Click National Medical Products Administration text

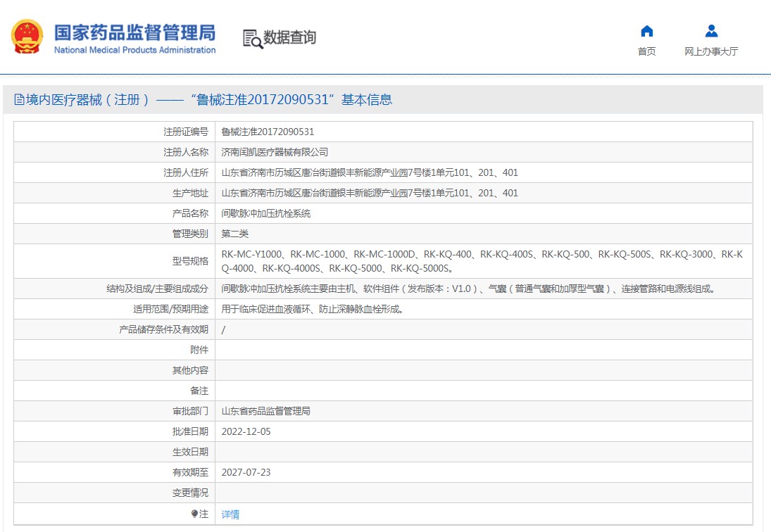click(134, 50)
